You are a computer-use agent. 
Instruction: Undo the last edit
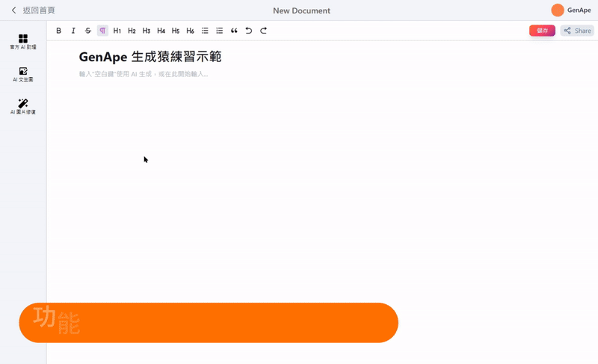249,31
